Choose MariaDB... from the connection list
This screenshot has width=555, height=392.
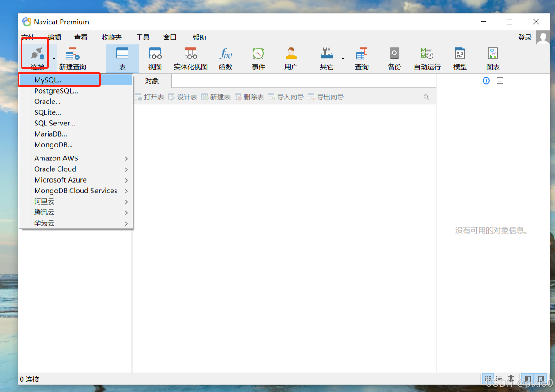tap(76, 134)
